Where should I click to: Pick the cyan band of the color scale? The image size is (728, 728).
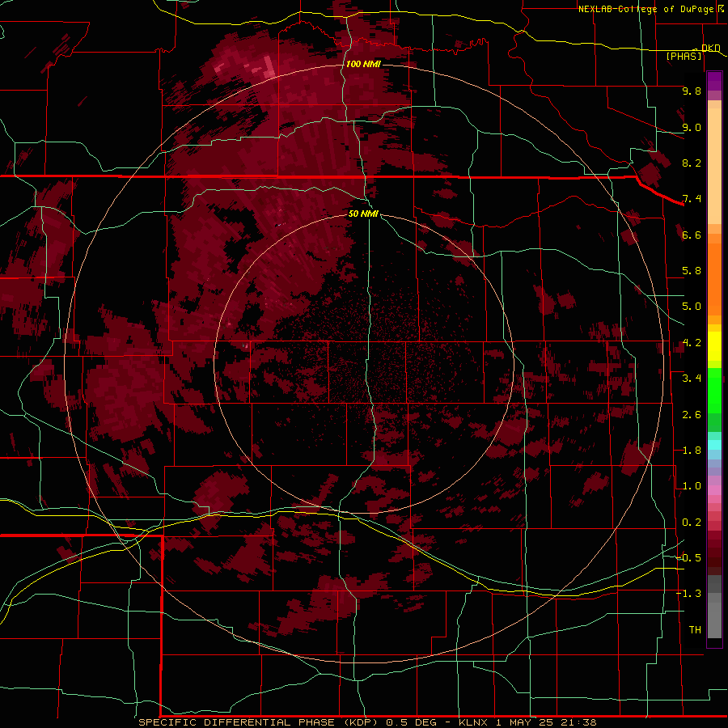click(714, 445)
